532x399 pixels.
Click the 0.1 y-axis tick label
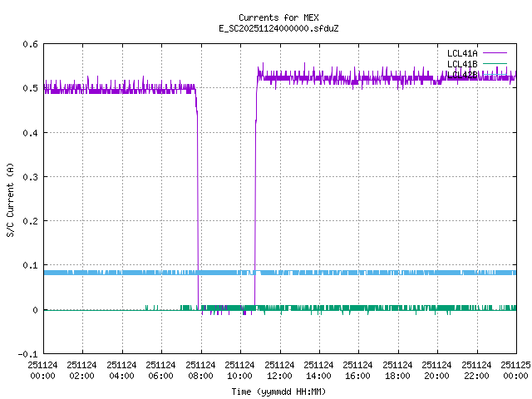pyautogui.click(x=30, y=265)
